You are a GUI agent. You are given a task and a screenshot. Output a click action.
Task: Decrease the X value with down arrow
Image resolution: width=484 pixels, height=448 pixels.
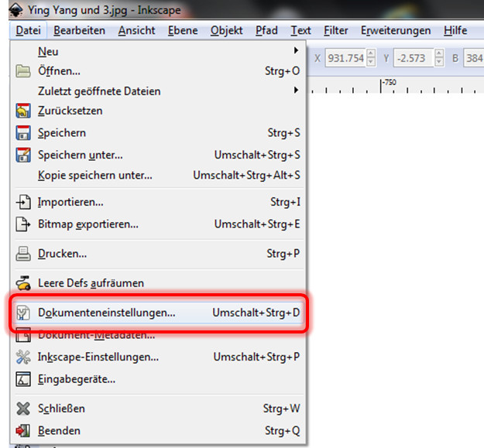[x=371, y=62]
